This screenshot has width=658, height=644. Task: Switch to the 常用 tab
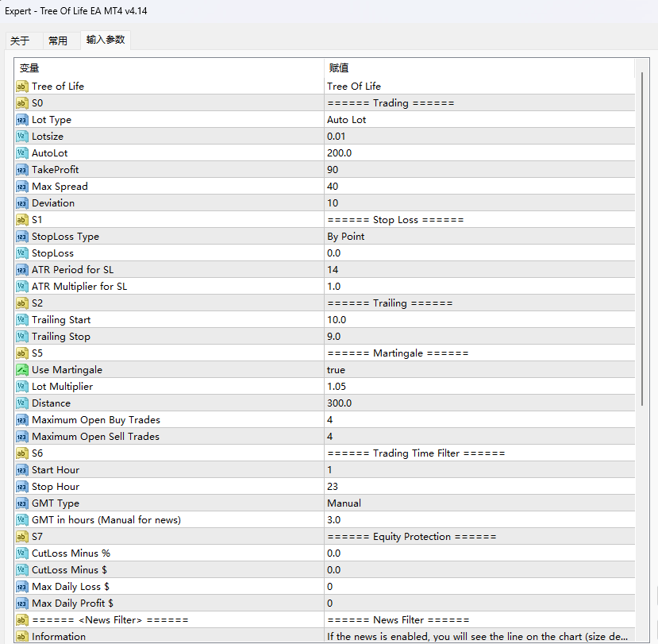coord(58,40)
